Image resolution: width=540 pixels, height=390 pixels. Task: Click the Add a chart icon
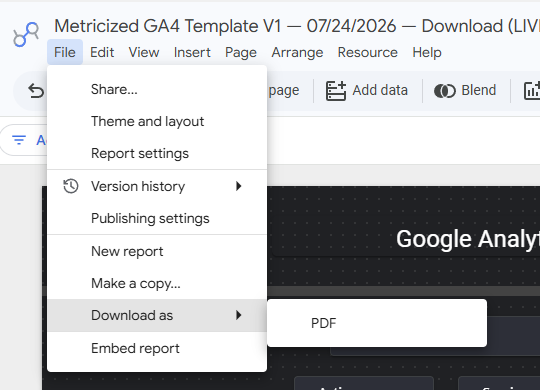531,91
